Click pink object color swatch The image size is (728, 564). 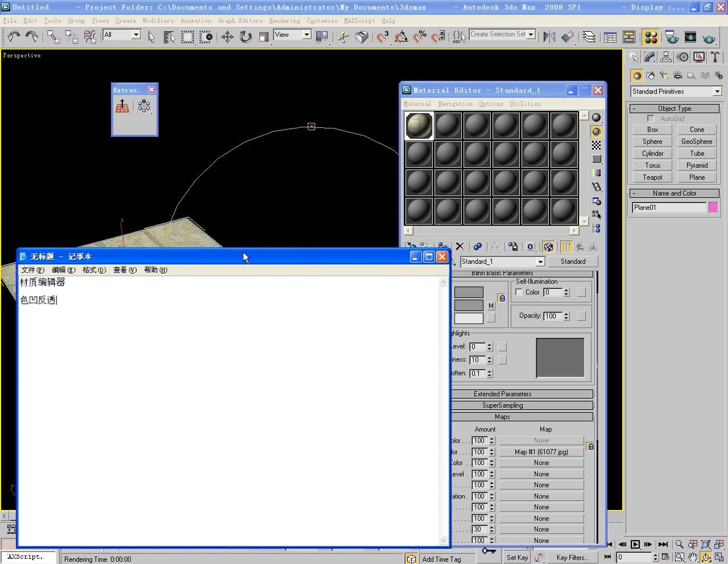(x=713, y=208)
